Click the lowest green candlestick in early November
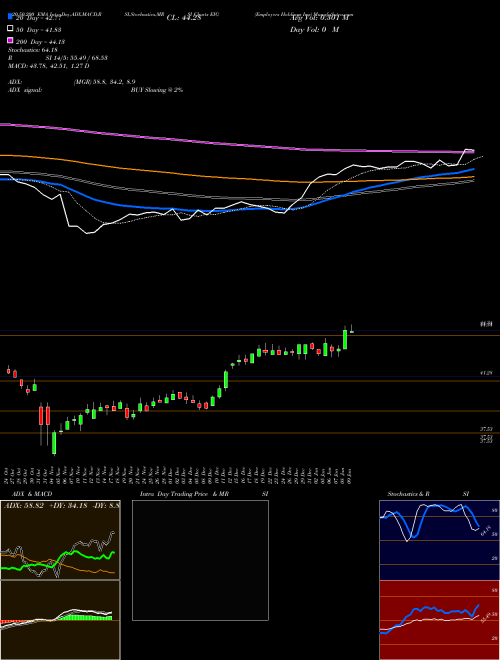500x660 pixels. tap(54, 443)
